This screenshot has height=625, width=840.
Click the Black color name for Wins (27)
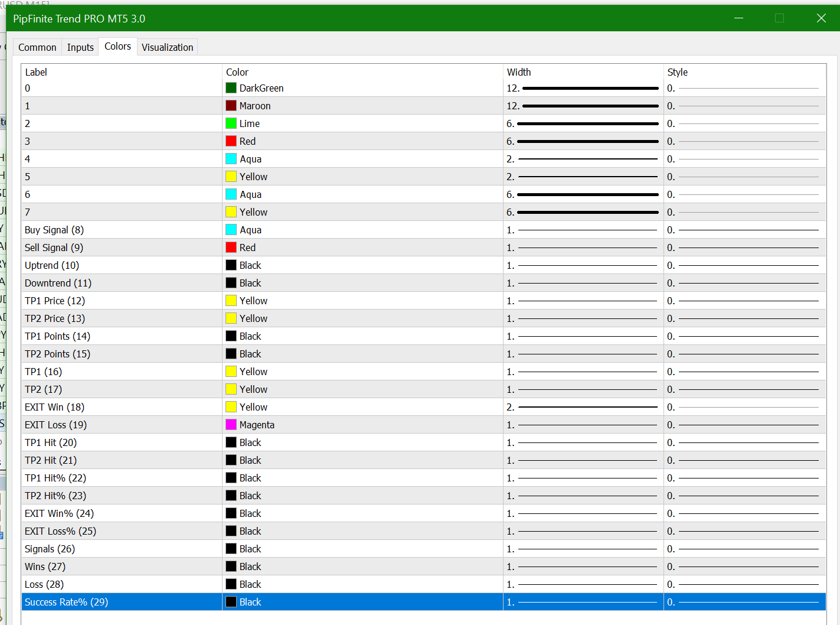click(x=250, y=567)
